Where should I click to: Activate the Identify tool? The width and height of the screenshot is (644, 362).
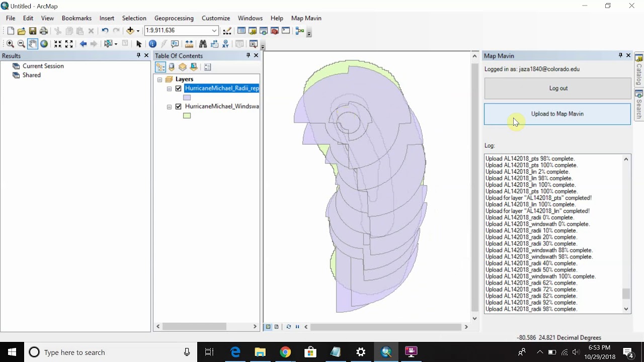[x=152, y=44]
